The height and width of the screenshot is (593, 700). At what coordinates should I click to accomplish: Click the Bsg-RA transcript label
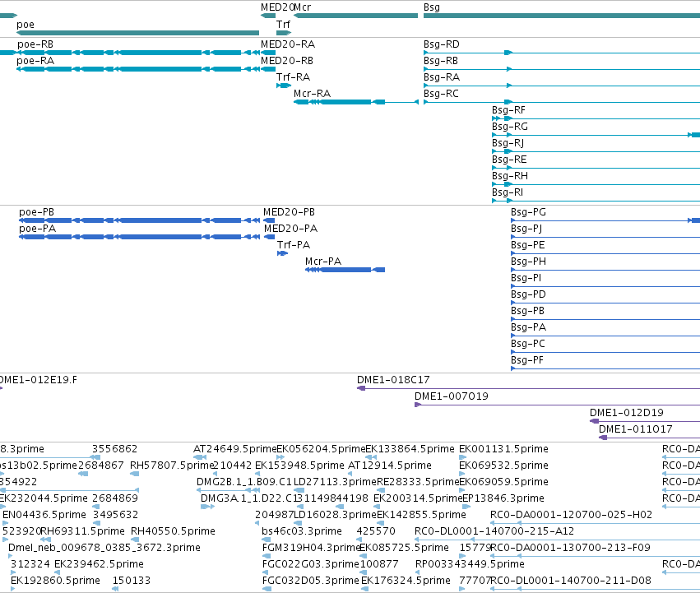click(x=442, y=77)
